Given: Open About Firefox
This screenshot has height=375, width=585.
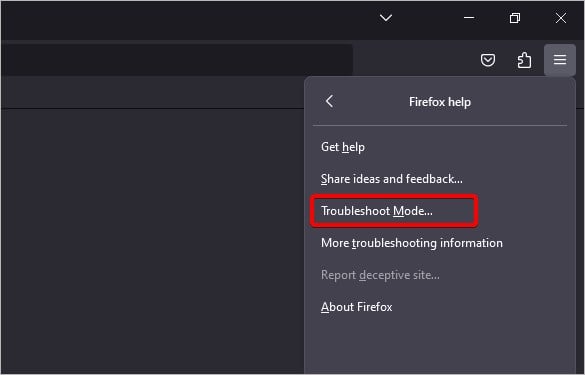Looking at the screenshot, I should pyautogui.click(x=439, y=307).
